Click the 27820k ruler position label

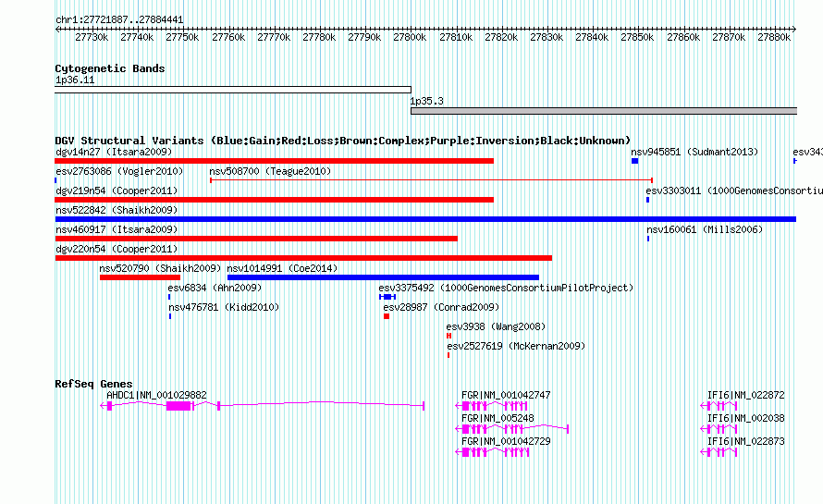coord(501,37)
